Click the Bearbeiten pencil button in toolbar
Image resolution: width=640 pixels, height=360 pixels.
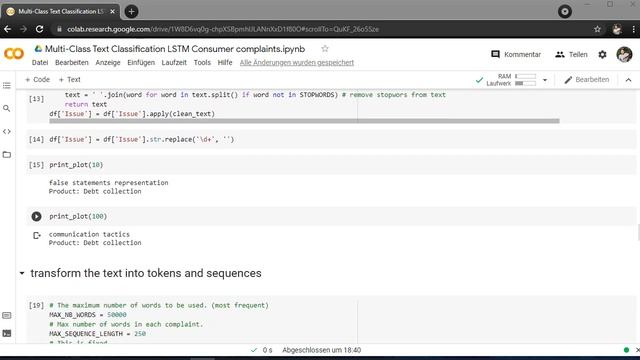(587, 80)
